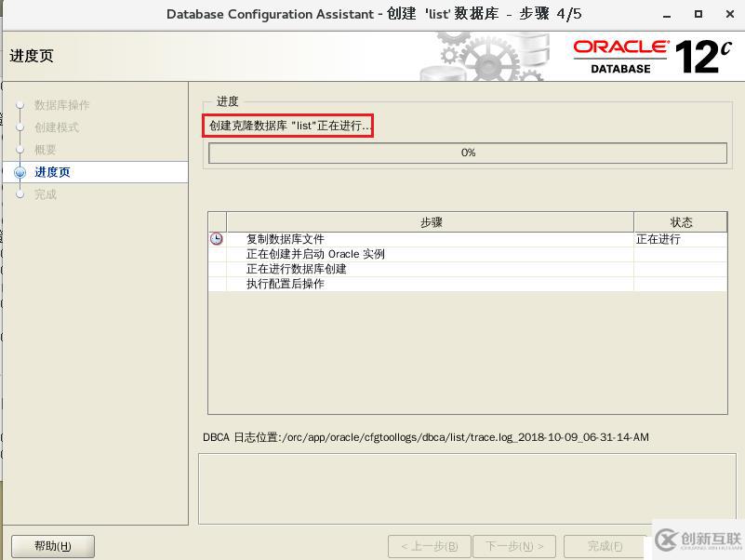
Task: Select 正在创建并启动 Oracle 实例 row
Action: pyautogui.click(x=468, y=254)
